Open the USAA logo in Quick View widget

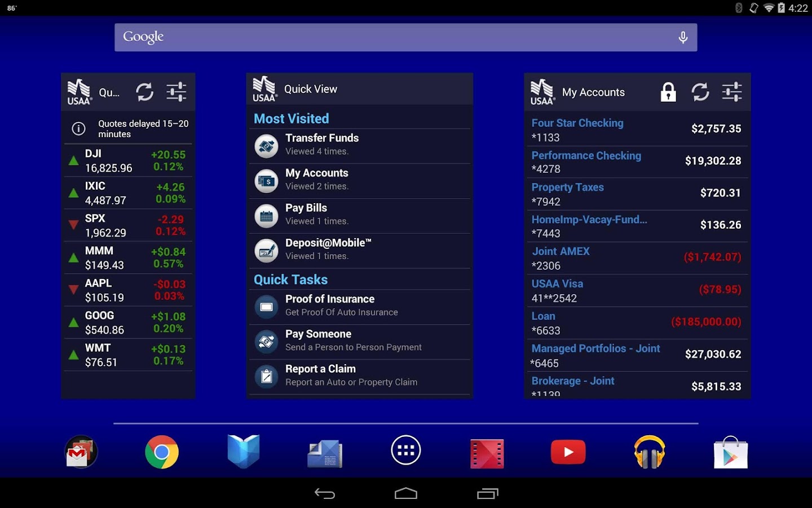264,90
